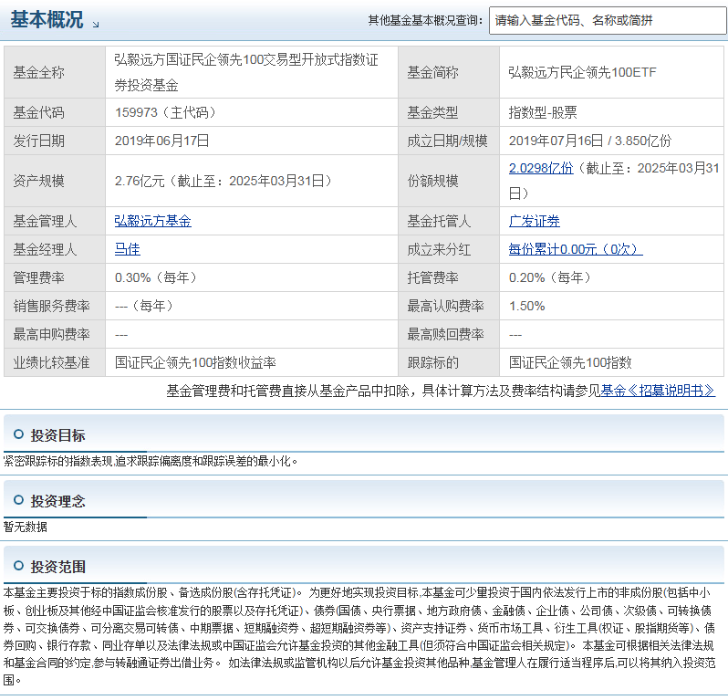Select establishment value 2019年07月16日 / 3.850亿份
Screen dimensions: 728x700
click(590, 141)
